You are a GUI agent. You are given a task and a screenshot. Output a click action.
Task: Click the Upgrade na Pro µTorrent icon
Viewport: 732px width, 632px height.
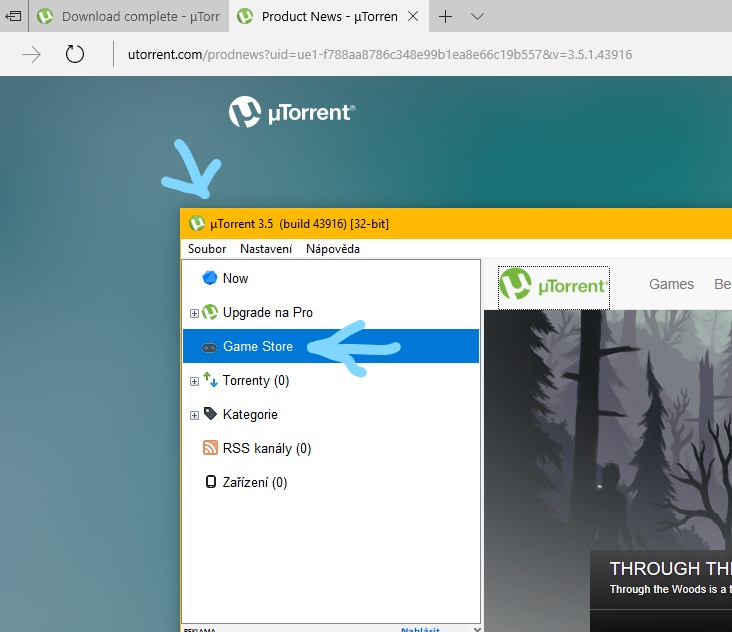click(210, 312)
